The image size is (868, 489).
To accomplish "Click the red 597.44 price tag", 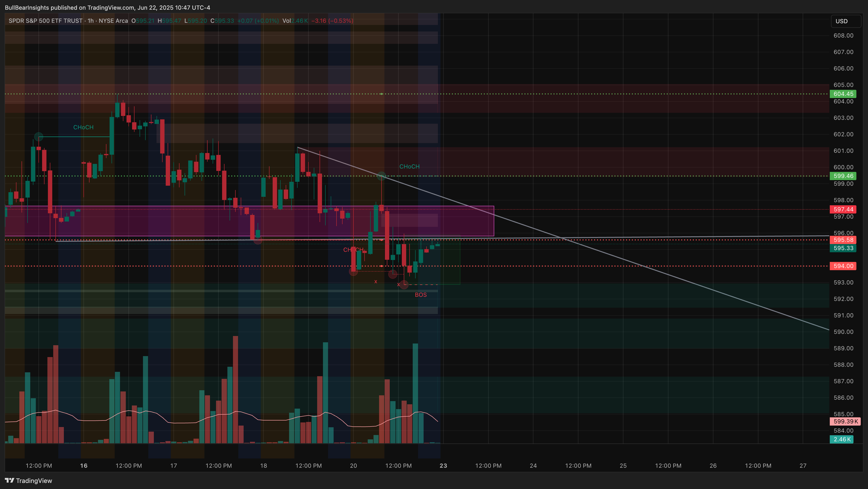I will click(x=843, y=209).
